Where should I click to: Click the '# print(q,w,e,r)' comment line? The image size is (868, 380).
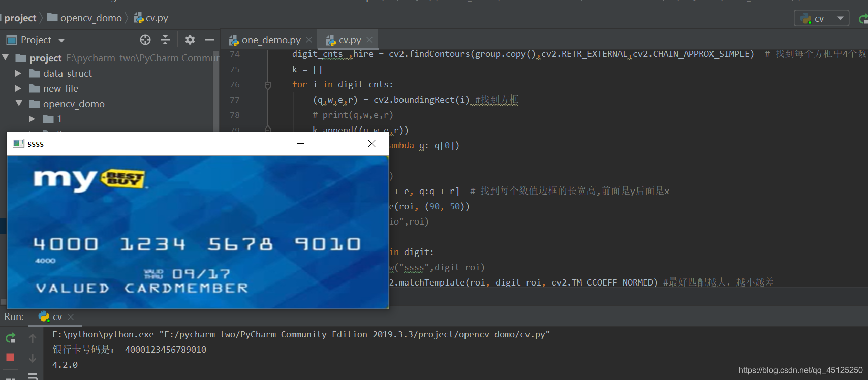[x=353, y=115]
